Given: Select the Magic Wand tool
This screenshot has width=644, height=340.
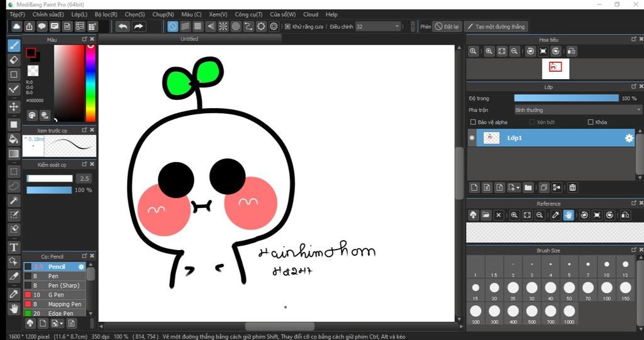Looking at the screenshot, I should point(14,200).
